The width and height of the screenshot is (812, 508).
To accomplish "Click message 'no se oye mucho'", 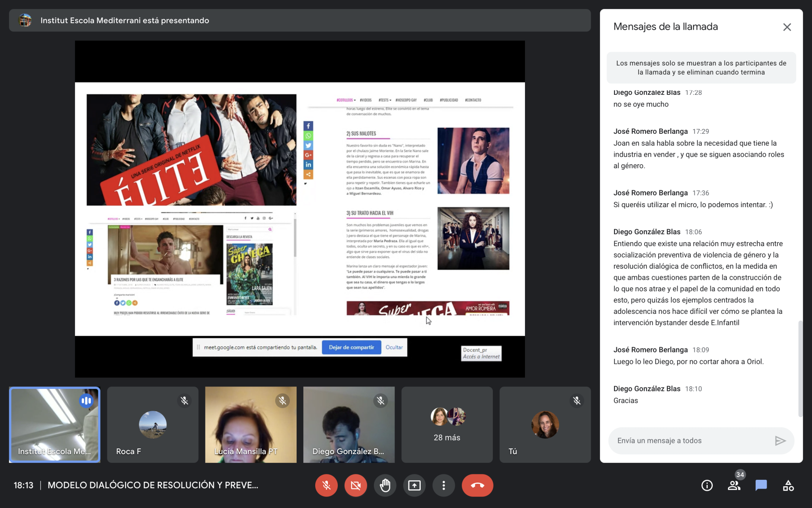I will pos(641,104).
